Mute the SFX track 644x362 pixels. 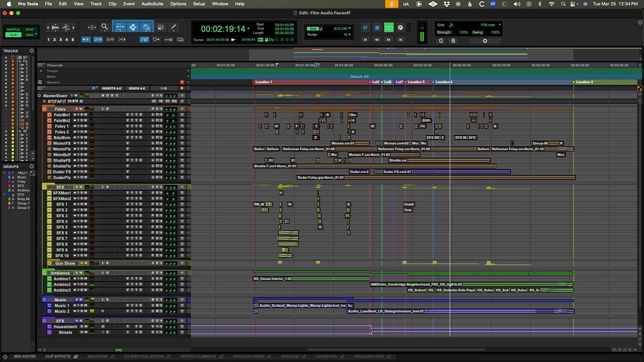pyautogui.click(x=81, y=186)
